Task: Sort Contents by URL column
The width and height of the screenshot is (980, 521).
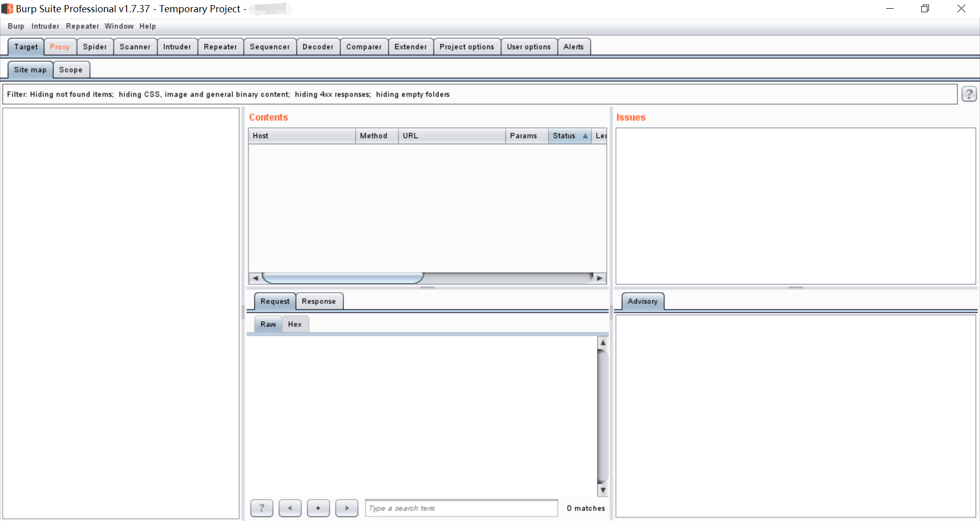Action: 452,136
